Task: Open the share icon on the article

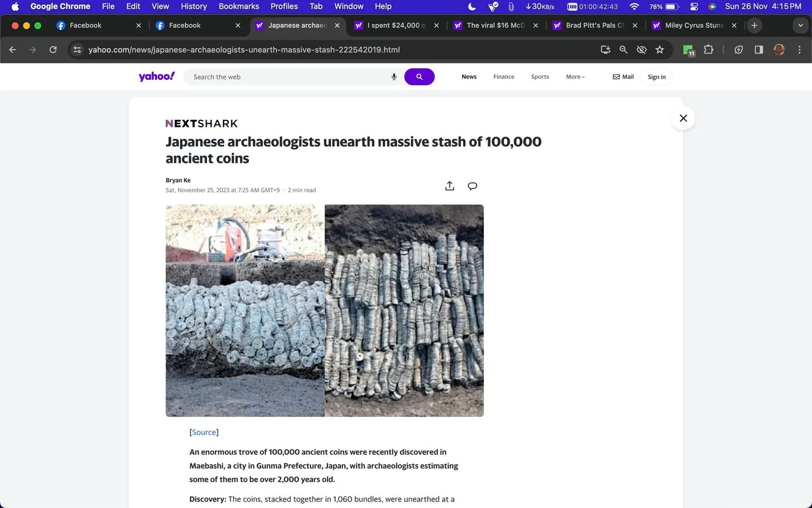Action: 449,186
